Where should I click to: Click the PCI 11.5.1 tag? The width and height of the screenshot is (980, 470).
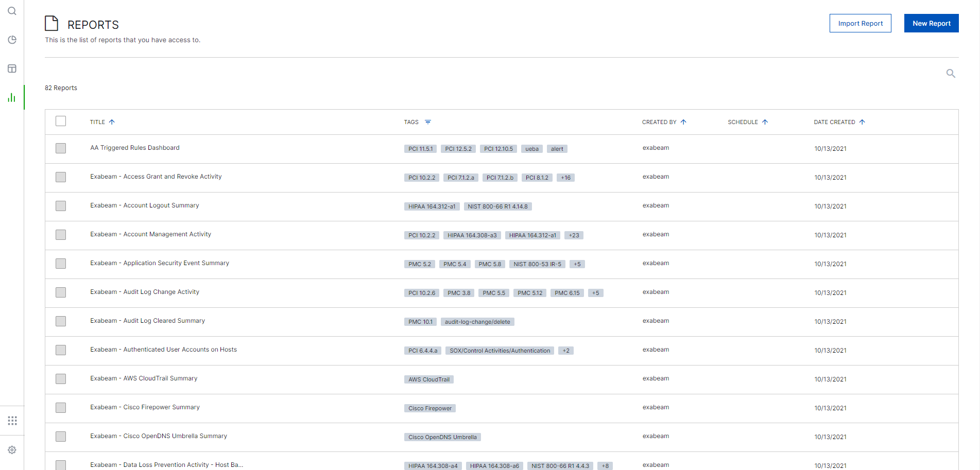pos(420,149)
